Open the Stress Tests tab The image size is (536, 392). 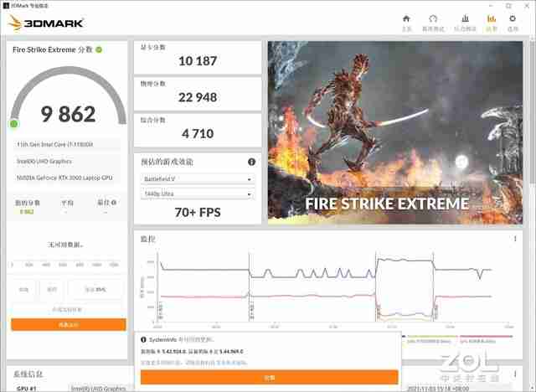[x=465, y=22]
